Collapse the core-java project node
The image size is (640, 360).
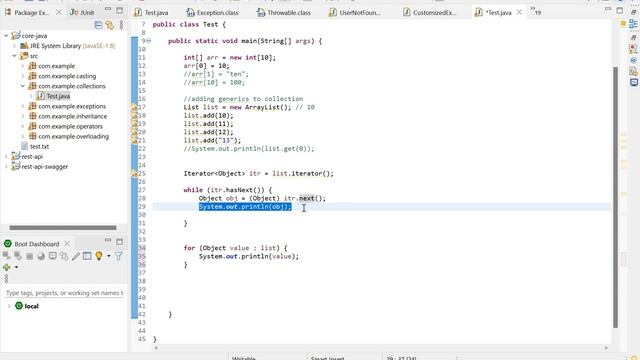[6, 36]
